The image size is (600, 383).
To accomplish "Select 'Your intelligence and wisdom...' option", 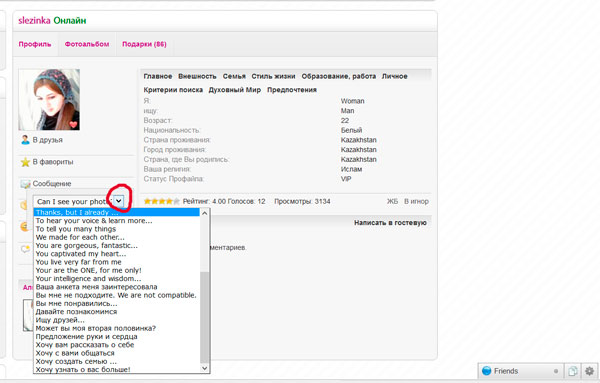I will (x=117, y=279).
